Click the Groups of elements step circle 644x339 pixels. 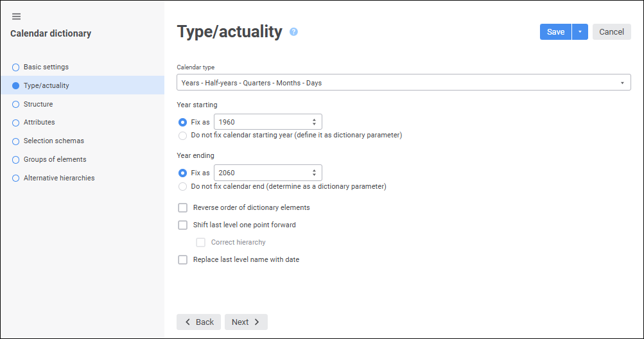tap(15, 159)
